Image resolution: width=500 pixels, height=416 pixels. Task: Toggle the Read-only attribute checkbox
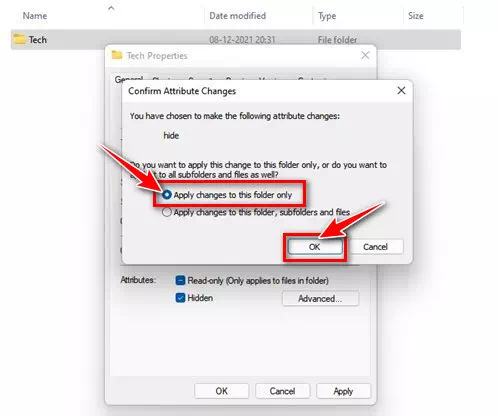[180, 280]
